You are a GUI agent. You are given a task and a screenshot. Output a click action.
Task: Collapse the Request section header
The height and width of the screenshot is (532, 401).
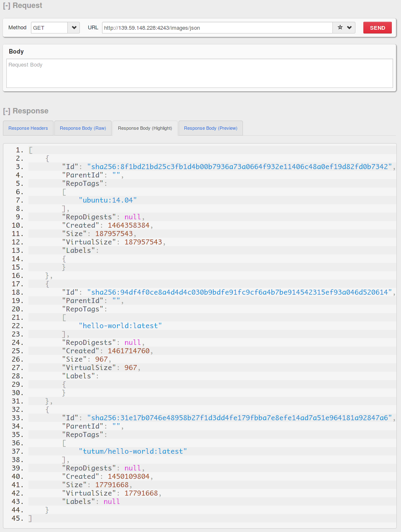pyautogui.click(x=23, y=5)
